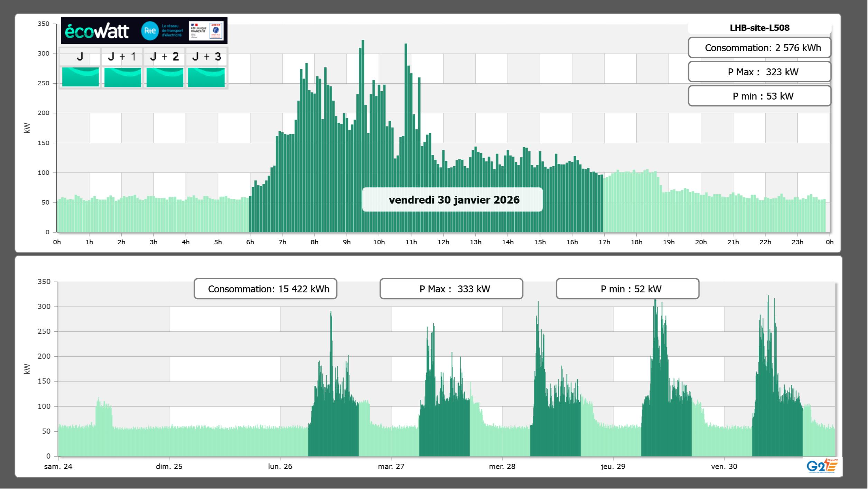Click the RTE round blue logo

click(x=150, y=31)
